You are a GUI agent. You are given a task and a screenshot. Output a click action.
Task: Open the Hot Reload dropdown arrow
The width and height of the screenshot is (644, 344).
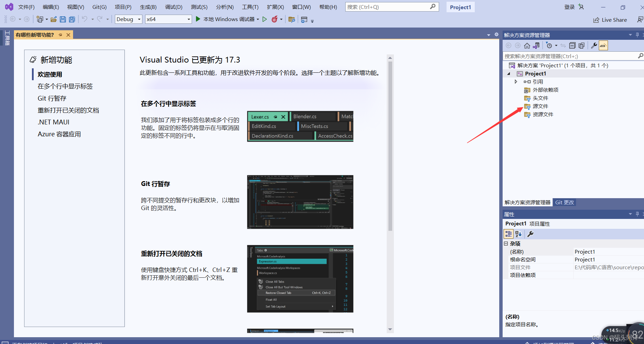tap(281, 19)
